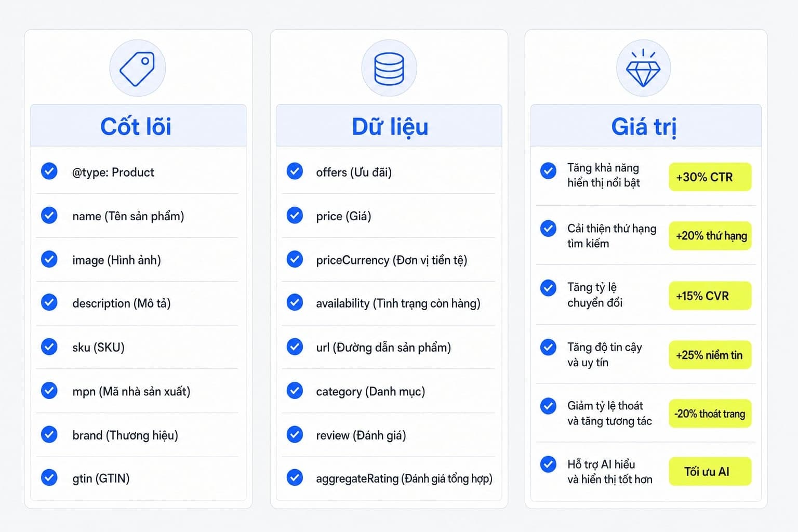798x532 pixels.
Task: Click the text priceCurrency (Đơn vị tiền tệ)
Action: click(392, 260)
